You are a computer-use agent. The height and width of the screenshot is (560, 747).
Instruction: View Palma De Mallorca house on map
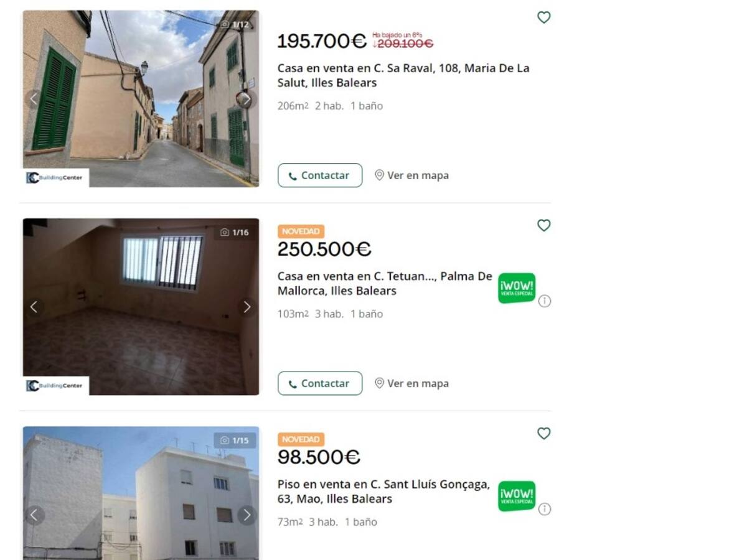(x=411, y=383)
